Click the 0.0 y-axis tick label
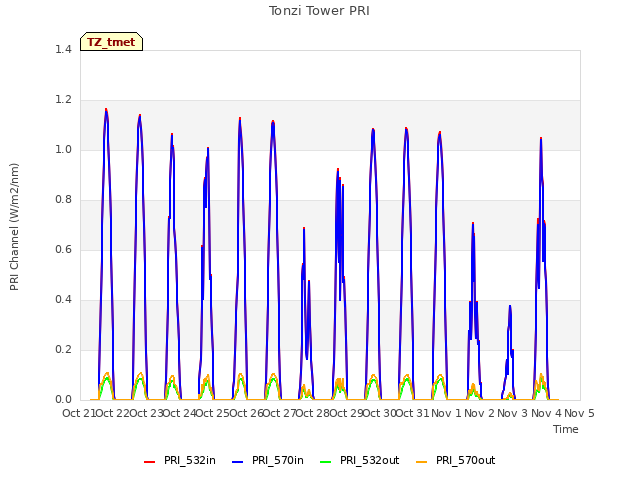The width and height of the screenshot is (640, 480). click(x=63, y=400)
